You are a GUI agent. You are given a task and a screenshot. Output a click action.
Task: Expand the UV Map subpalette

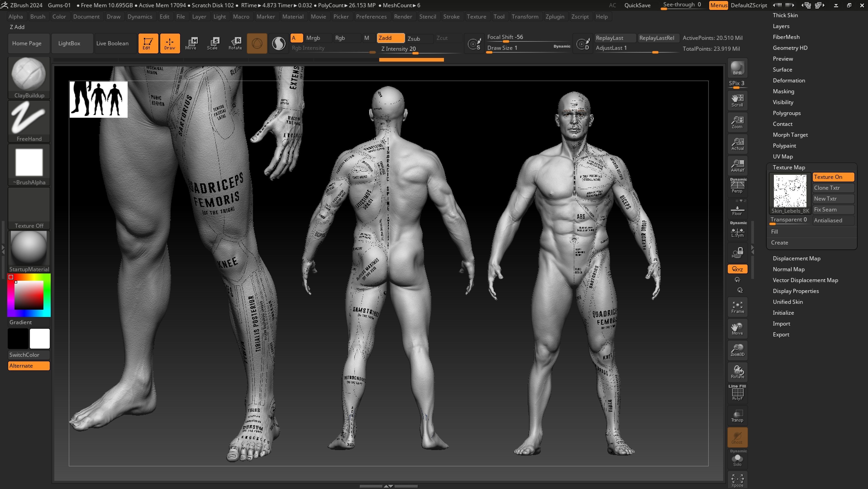pos(782,157)
